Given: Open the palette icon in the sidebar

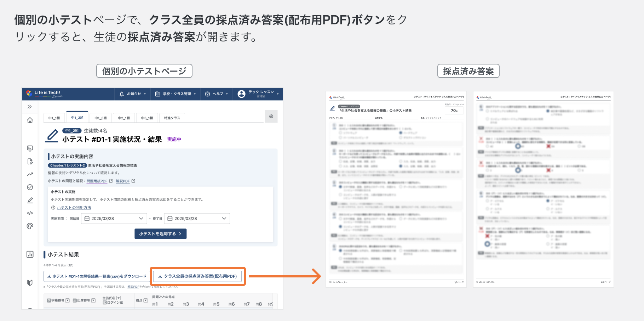Looking at the screenshot, I should point(30,226).
